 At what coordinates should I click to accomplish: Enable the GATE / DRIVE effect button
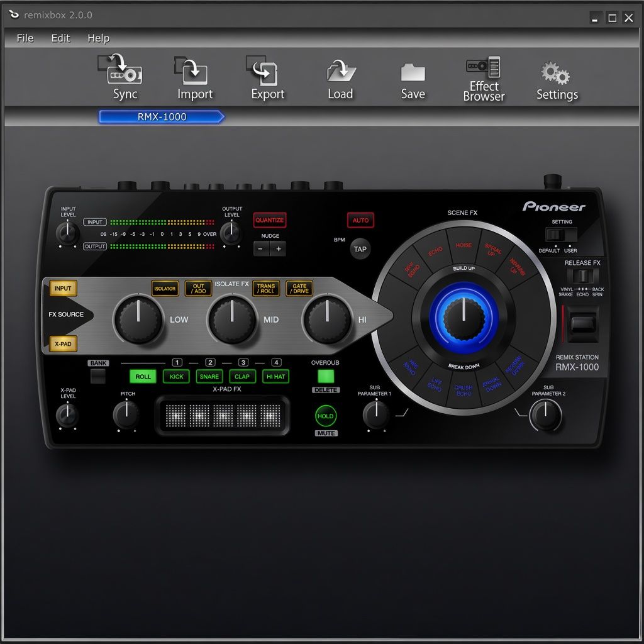tap(299, 288)
